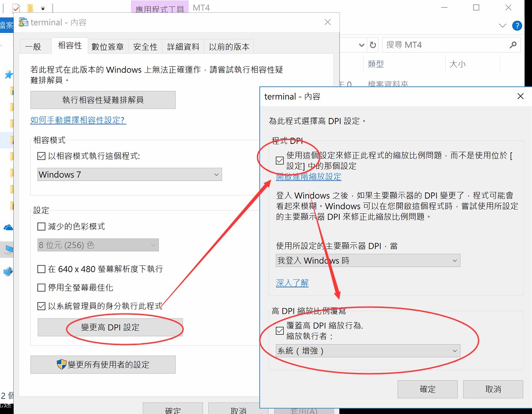Click the properties checkmark icon in quick access toolbar
Viewport: 532px width, 414px height.
[16, 8]
